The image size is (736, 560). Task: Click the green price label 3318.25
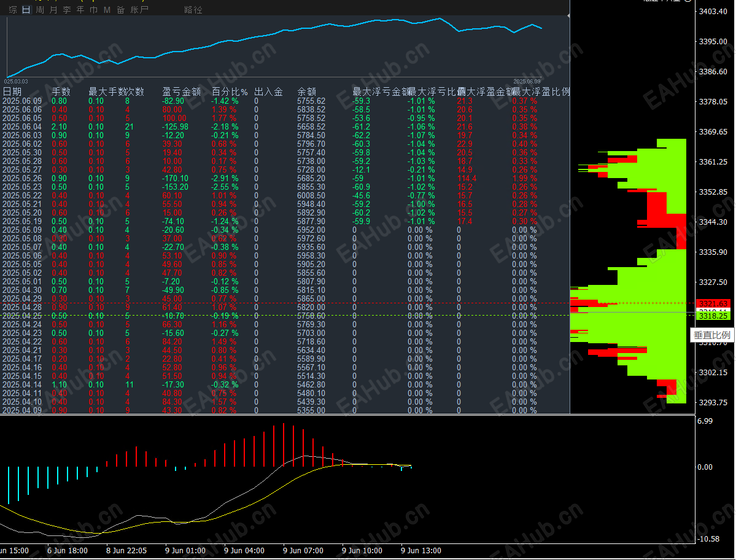click(x=713, y=316)
